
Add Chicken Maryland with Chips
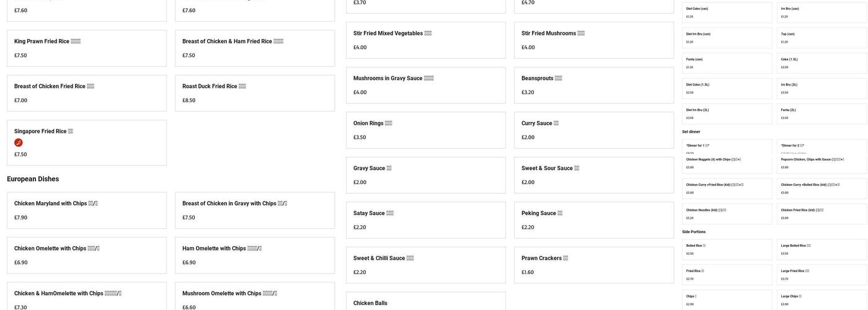86,210
